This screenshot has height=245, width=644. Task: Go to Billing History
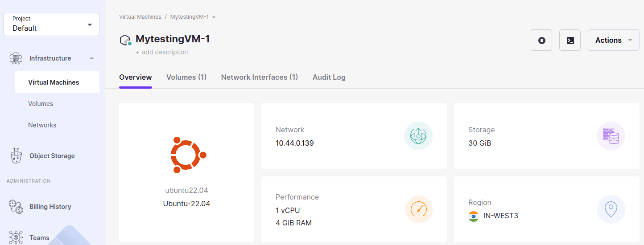pos(50,207)
